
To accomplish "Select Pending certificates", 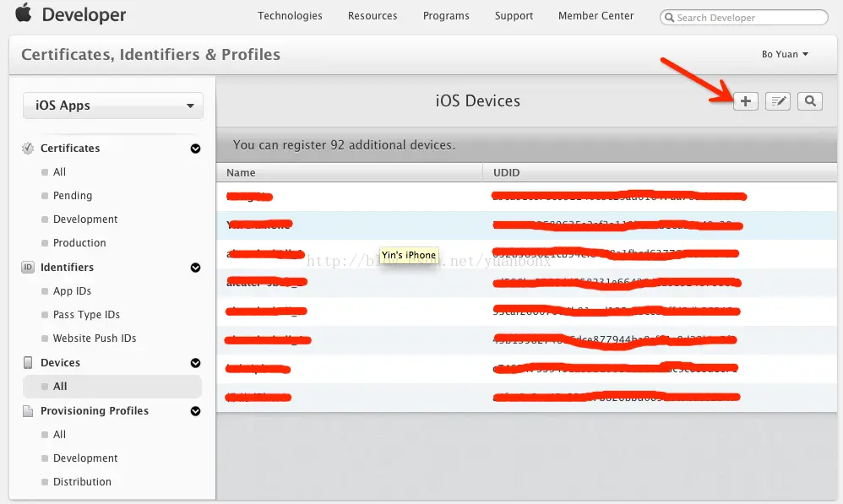I will [73, 196].
